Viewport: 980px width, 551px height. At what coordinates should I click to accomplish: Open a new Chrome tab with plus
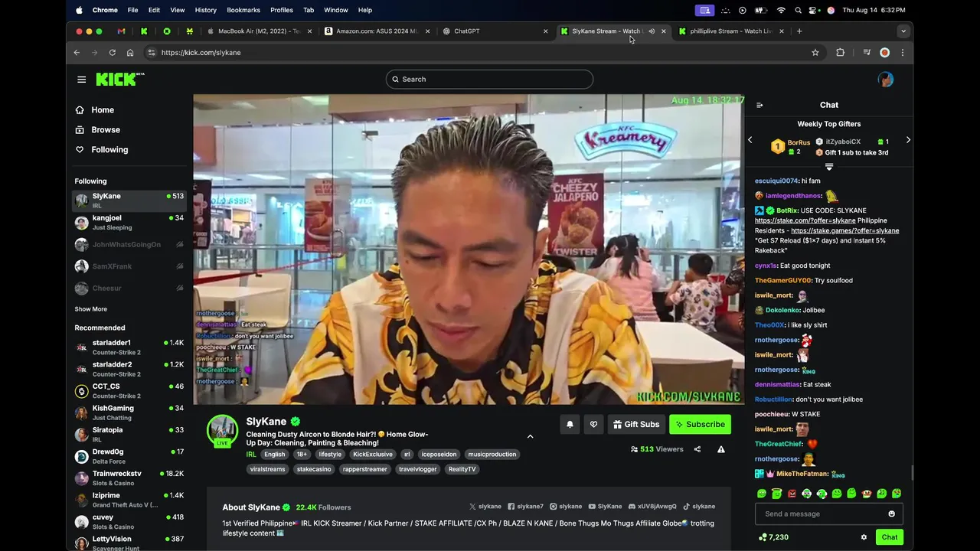(799, 31)
